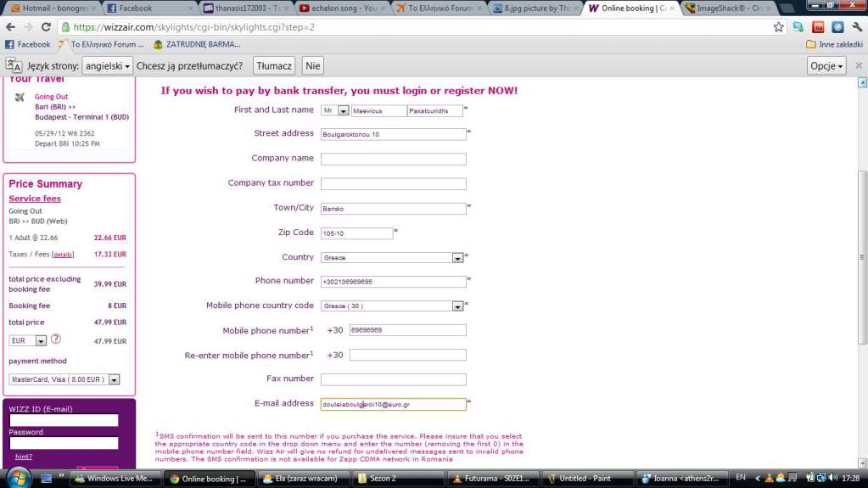Open Ela (zaraz wracam) chat taskbar item

tap(303, 479)
